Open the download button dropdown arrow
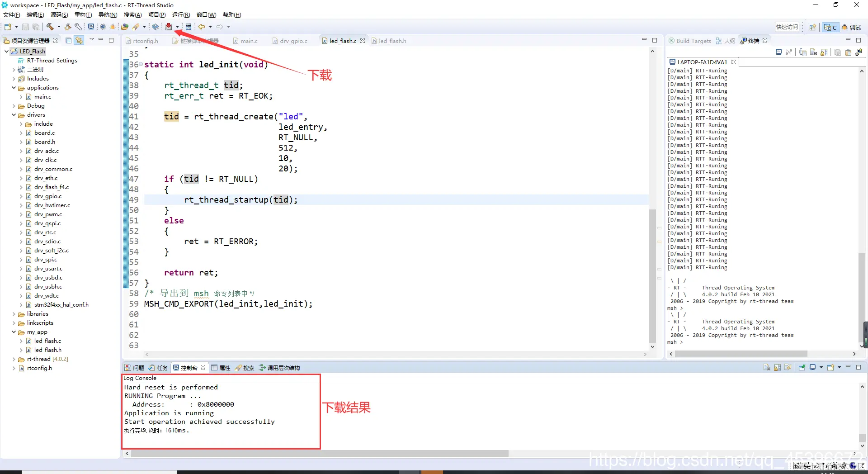Screen dimensions: 868x474 (x=177, y=27)
